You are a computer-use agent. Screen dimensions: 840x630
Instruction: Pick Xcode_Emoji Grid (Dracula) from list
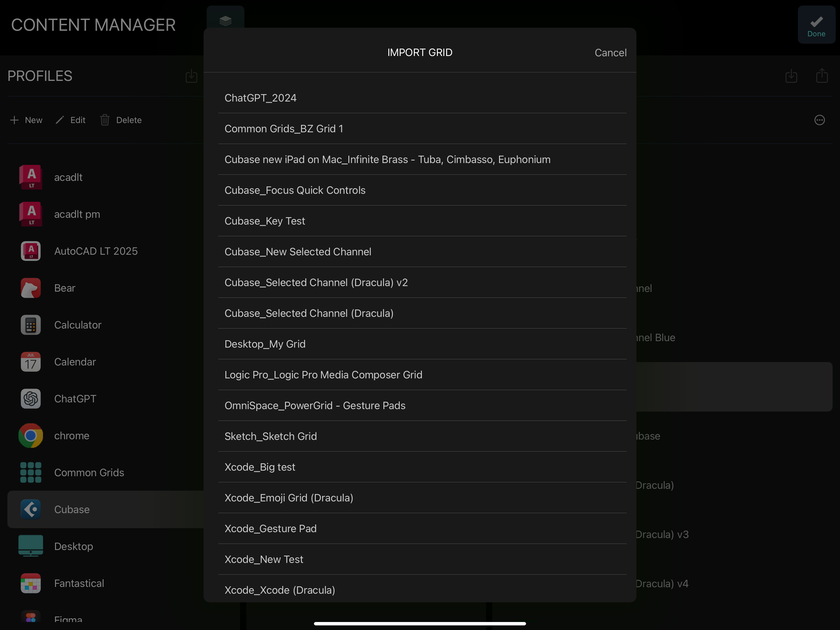pos(289,498)
